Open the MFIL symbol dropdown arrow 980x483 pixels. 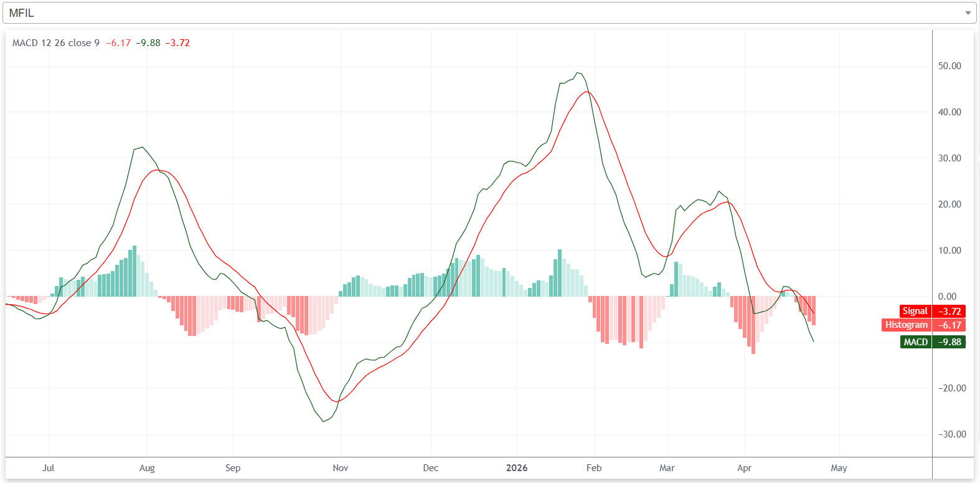[968, 13]
